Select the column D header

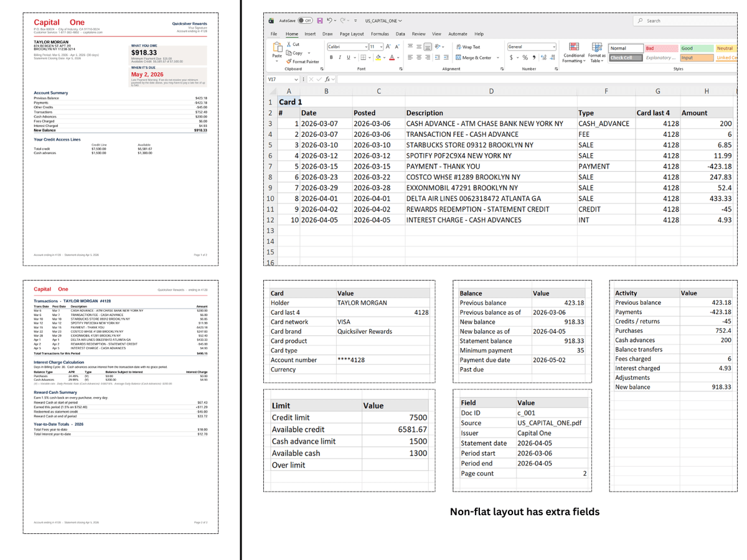(491, 91)
